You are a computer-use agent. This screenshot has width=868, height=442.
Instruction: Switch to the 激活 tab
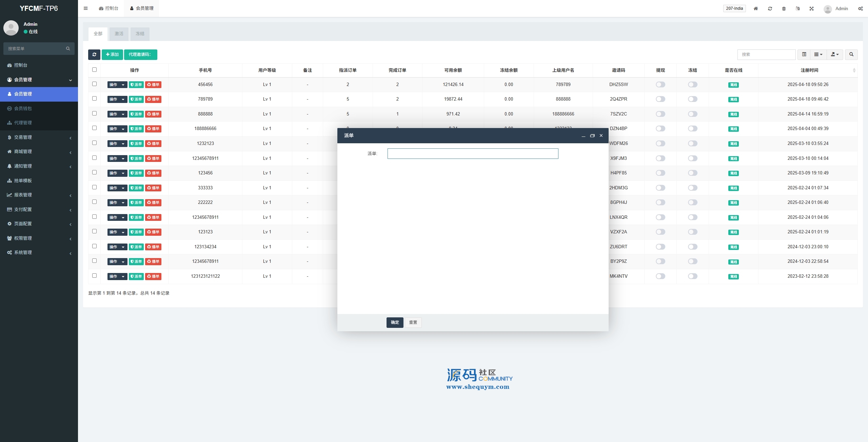click(119, 34)
